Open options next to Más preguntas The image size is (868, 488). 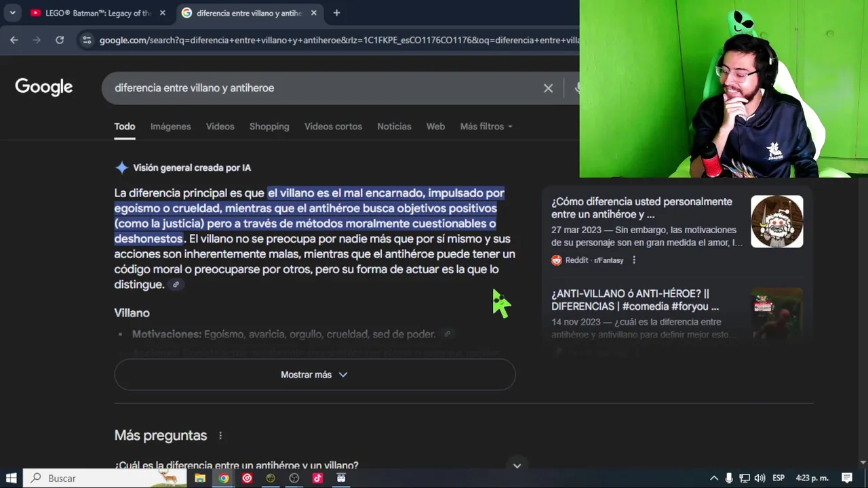(220, 436)
